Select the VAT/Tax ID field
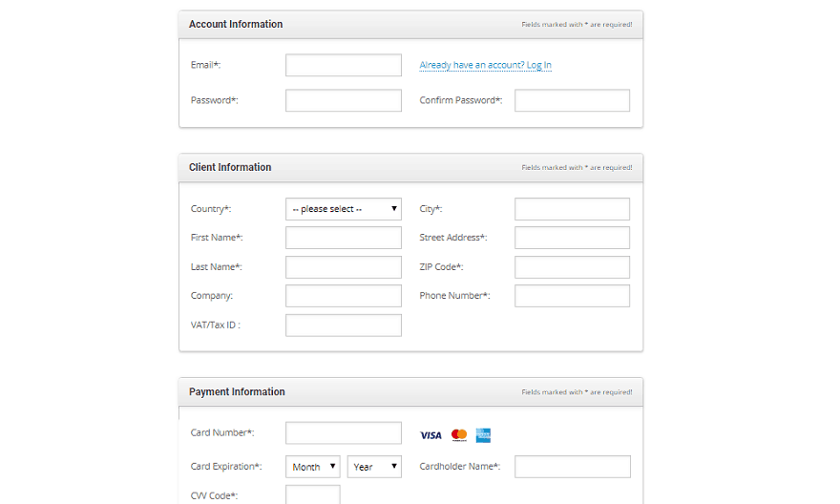The width and height of the screenshot is (840, 504). (x=344, y=325)
